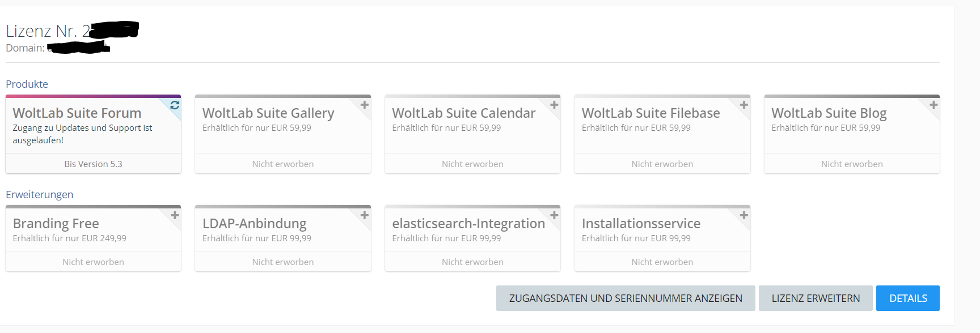Show Zugangsdaten und Seriennummer anzeigen
This screenshot has width=980, height=333.
[626, 298]
